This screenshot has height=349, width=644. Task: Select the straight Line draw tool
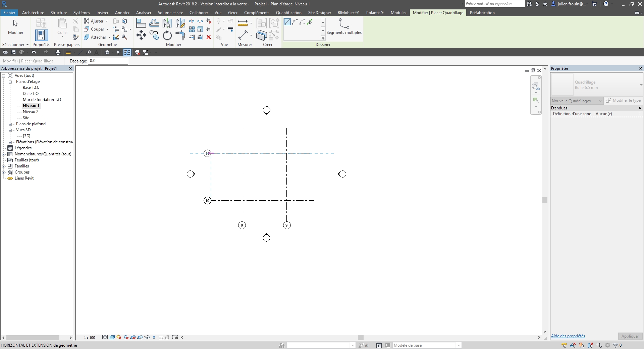tap(287, 22)
